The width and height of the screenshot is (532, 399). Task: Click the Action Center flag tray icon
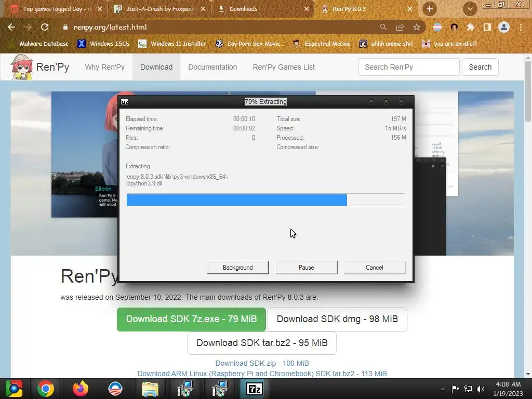pyautogui.click(x=455, y=389)
